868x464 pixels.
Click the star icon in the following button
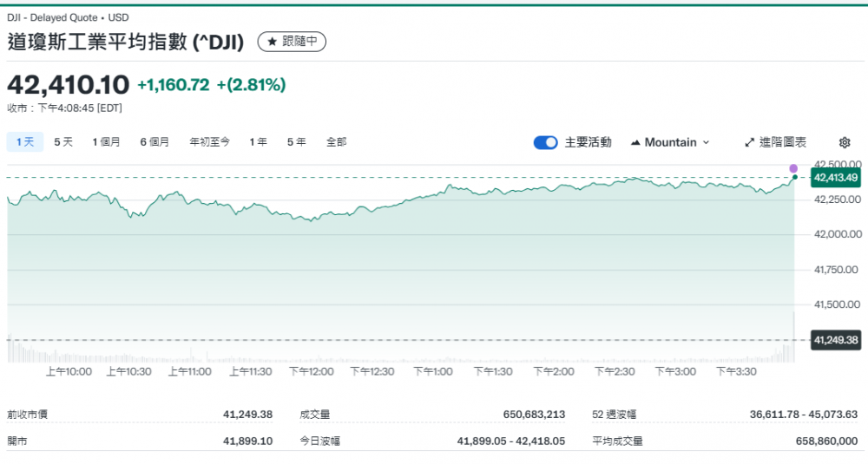272,42
